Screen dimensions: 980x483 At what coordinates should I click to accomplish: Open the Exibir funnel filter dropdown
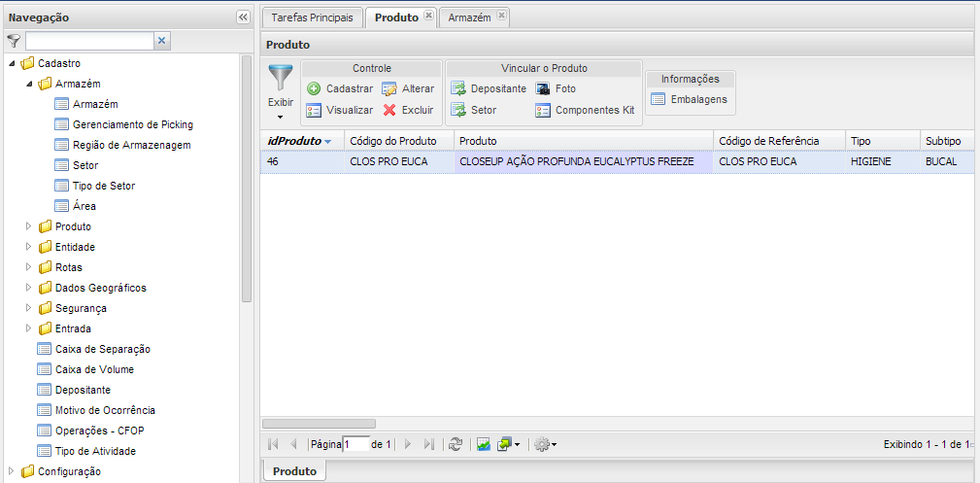280,92
